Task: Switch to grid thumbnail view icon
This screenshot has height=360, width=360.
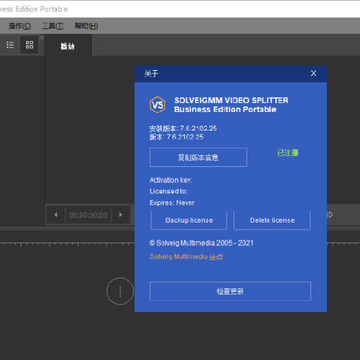Action: [x=29, y=45]
